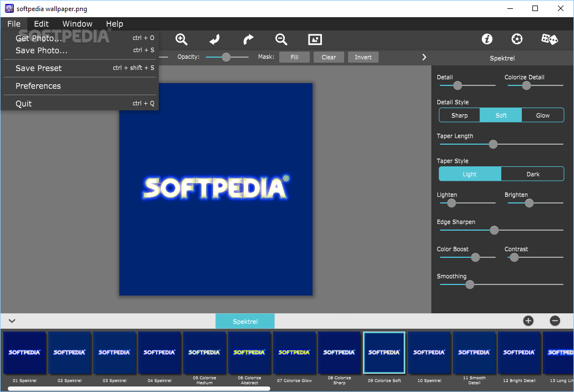Click the redo arrow icon
Viewport: 574px width, 392px height.
click(248, 39)
